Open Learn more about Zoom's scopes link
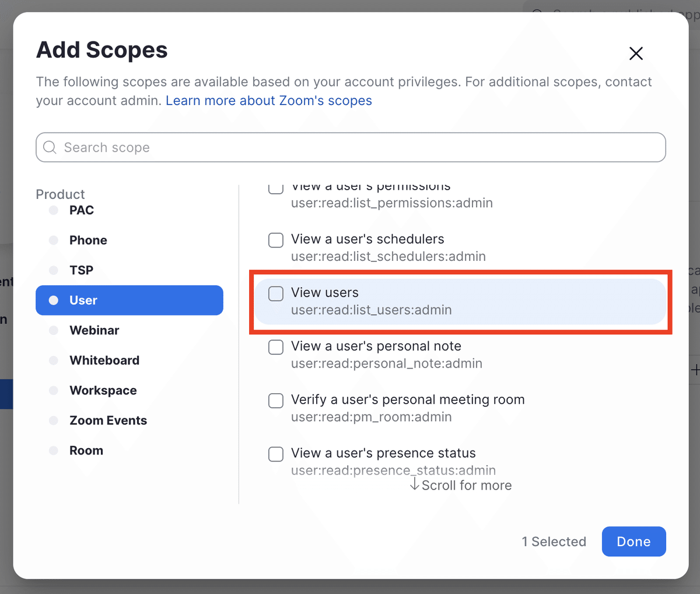This screenshot has width=700, height=594. point(269,100)
